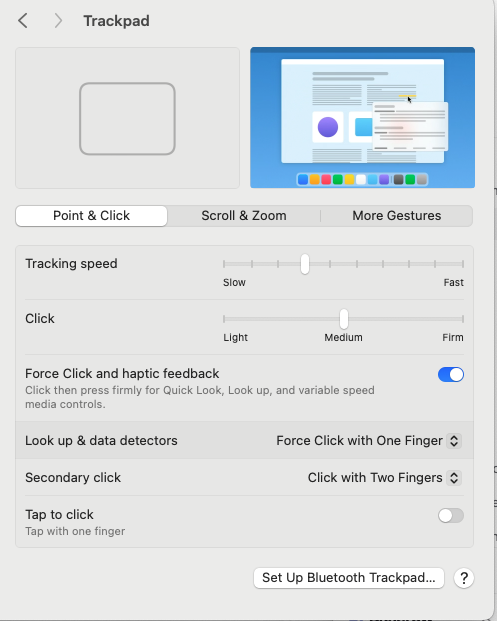Switch to Scroll & Zoom tab
Screen dimensions: 497x621
coord(244,216)
